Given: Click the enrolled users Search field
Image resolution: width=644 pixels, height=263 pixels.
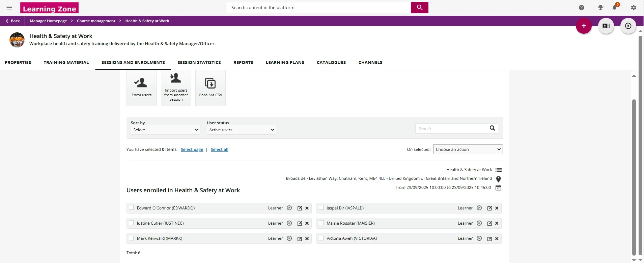Looking at the screenshot, I should [x=452, y=128].
